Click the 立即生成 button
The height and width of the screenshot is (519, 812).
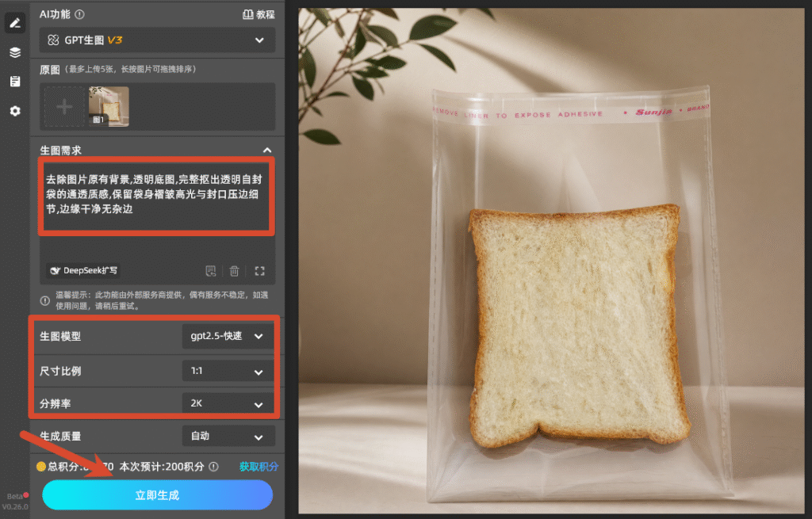[158, 494]
